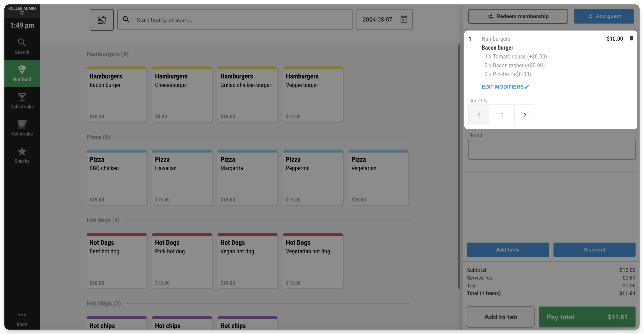Open the Search sidebar icon
The image size is (644, 334).
22,46
